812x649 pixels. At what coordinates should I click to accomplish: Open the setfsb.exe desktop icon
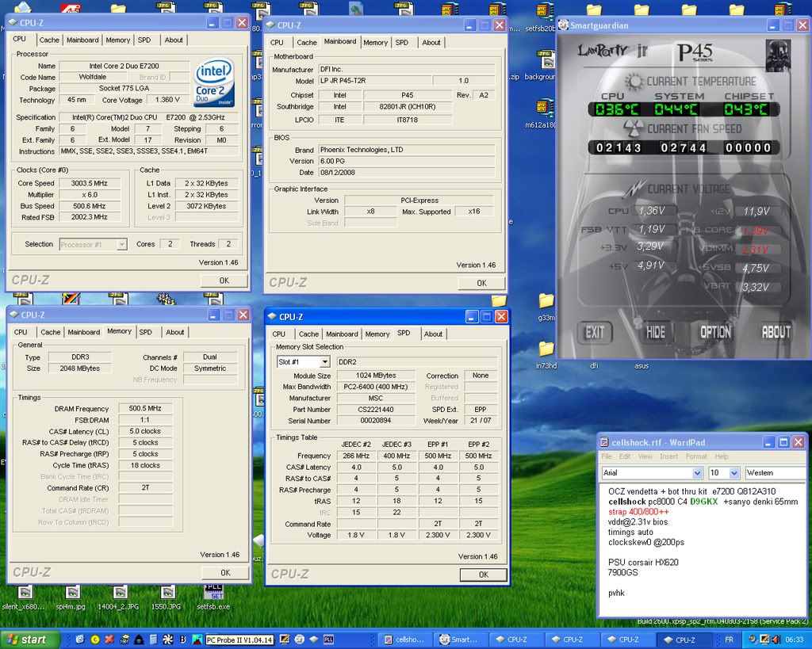click(x=213, y=593)
